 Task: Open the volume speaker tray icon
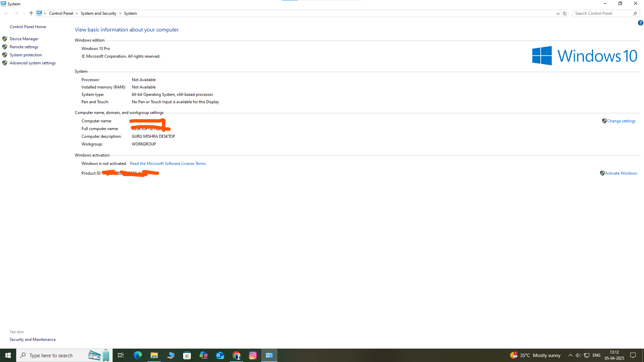pyautogui.click(x=578, y=355)
